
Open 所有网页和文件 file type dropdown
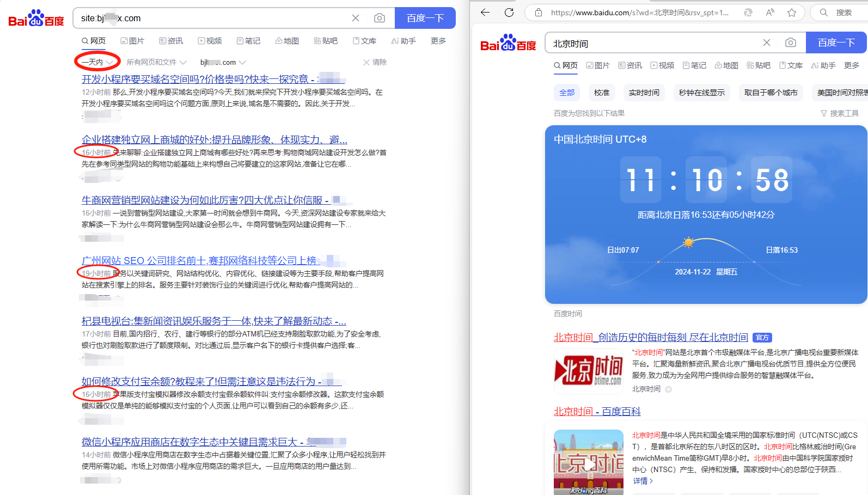pos(157,62)
